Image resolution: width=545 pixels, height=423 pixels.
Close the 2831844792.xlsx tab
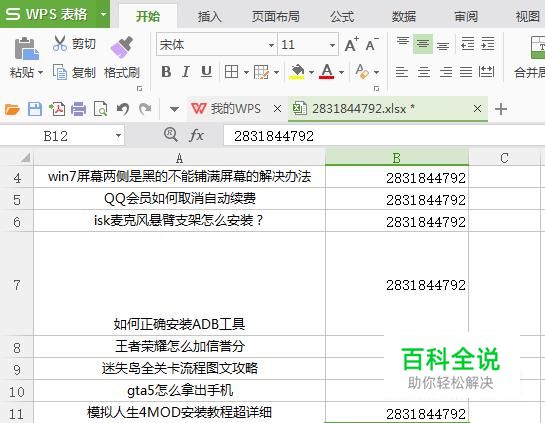click(x=477, y=109)
